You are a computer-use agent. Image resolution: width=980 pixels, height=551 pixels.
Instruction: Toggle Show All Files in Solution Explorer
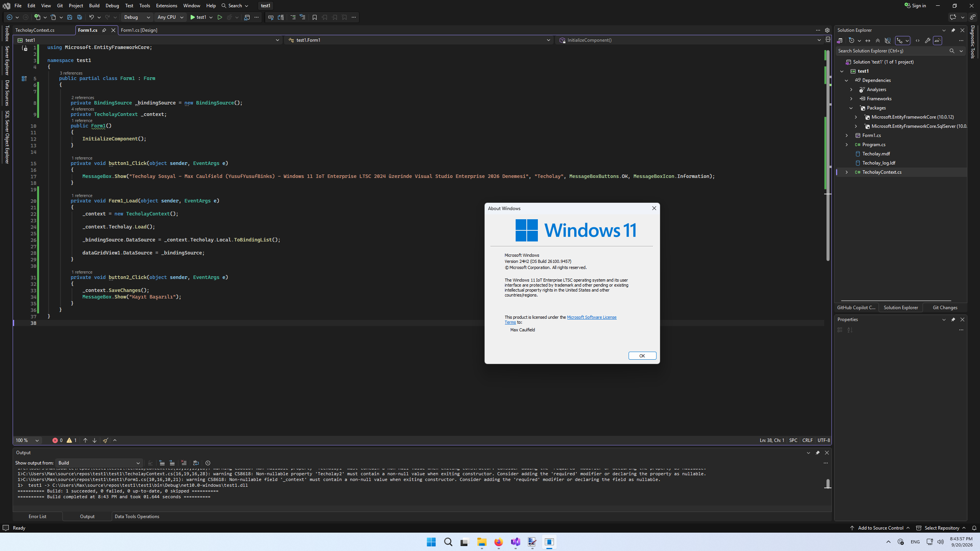(x=888, y=41)
